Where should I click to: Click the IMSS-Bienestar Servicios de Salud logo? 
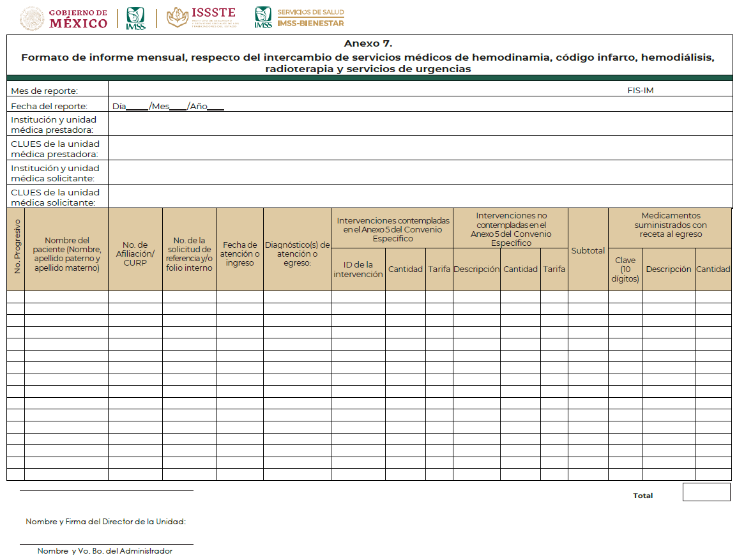click(x=299, y=18)
